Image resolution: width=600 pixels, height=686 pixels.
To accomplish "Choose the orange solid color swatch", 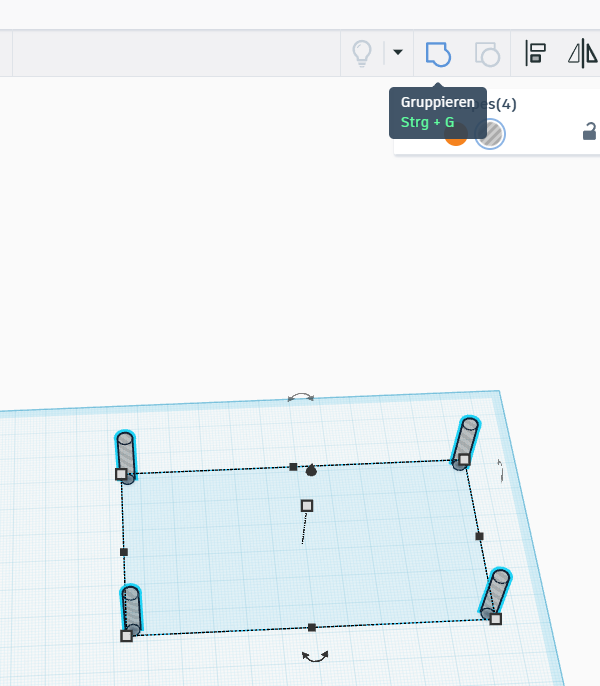I will 456,134.
